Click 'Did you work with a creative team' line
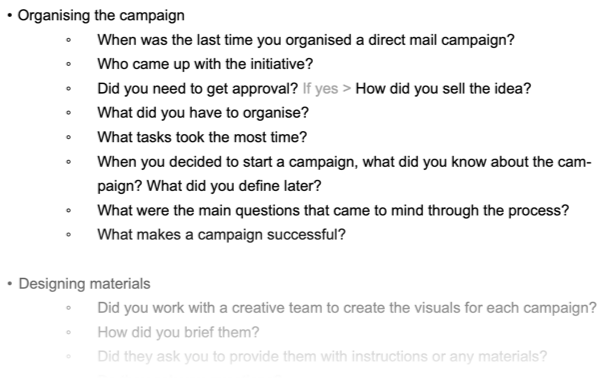602x380 pixels. [347, 308]
